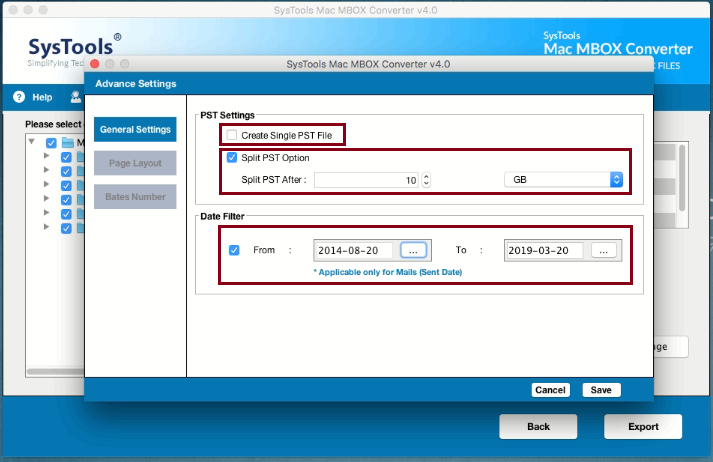Open calendar picker for To date

coord(603,251)
